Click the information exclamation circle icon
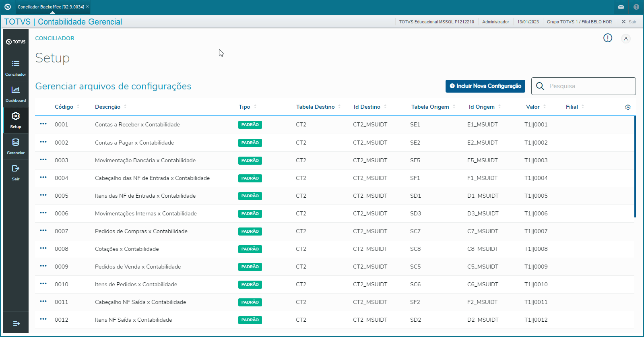Screen dimensions: 644x337 pyautogui.click(x=608, y=38)
